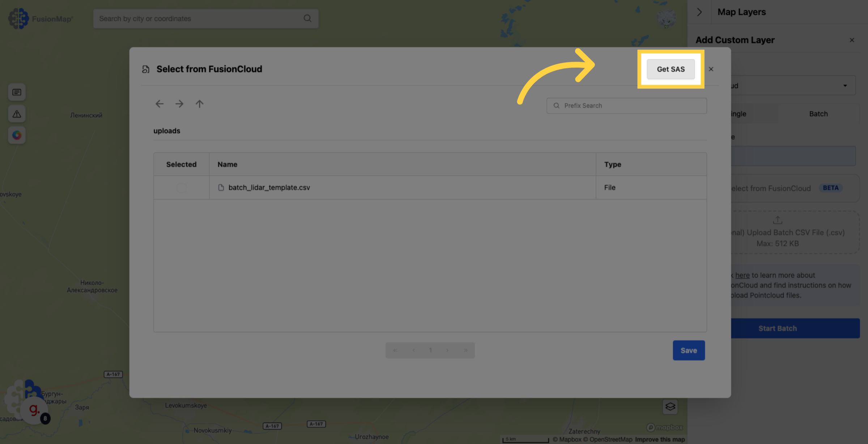Image resolution: width=868 pixels, height=444 pixels.
Task: Click the user avatar icon
Action: (666, 18)
